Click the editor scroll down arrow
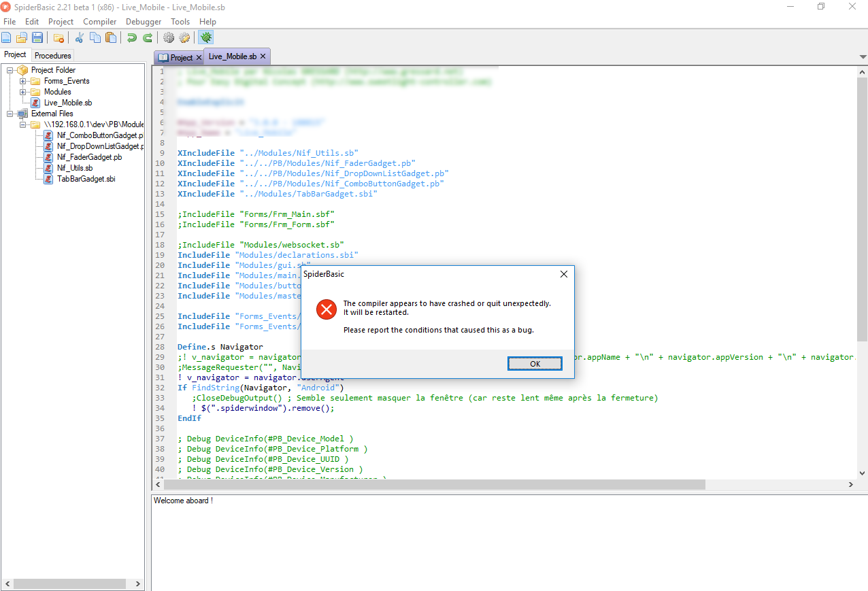 863,473
